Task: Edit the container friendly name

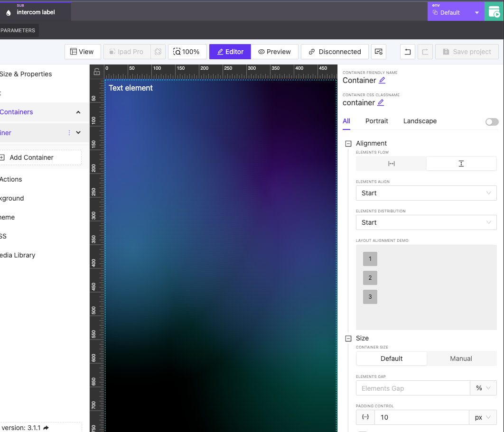Action: click(382, 81)
